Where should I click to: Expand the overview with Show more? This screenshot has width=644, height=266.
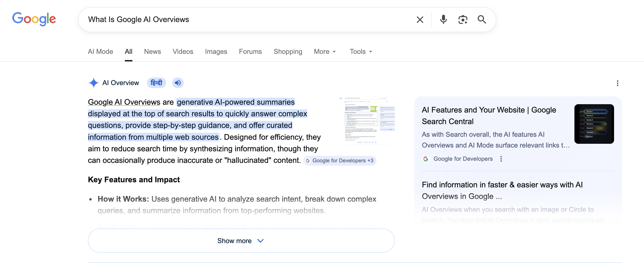pyautogui.click(x=241, y=241)
